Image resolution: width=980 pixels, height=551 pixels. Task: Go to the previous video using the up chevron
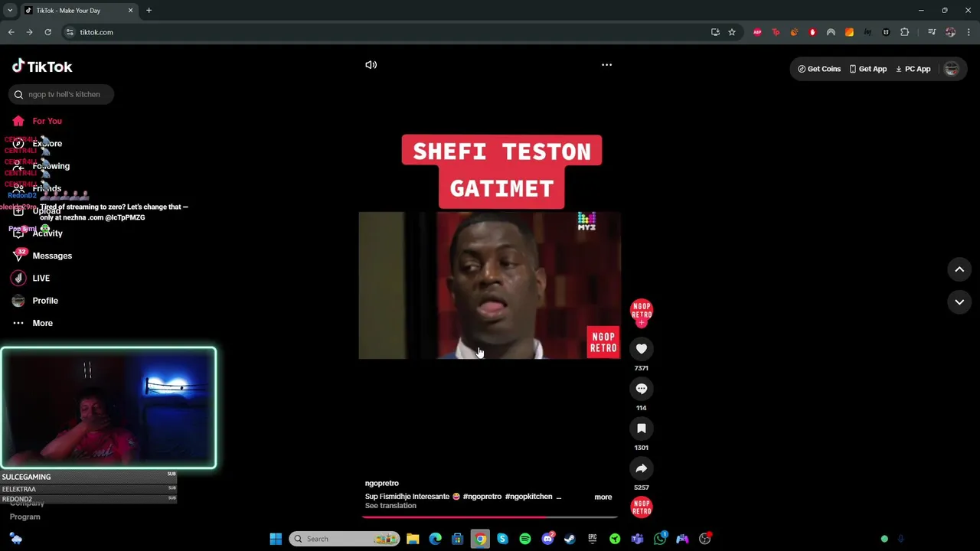click(959, 269)
